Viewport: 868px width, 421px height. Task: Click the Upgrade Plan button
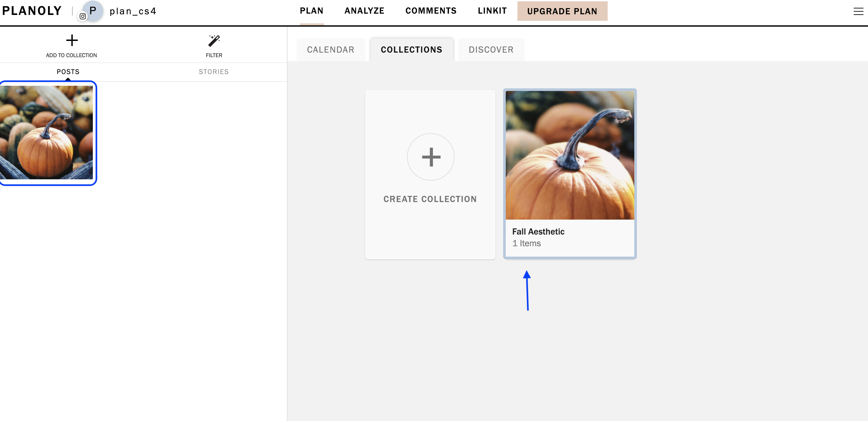pos(562,11)
